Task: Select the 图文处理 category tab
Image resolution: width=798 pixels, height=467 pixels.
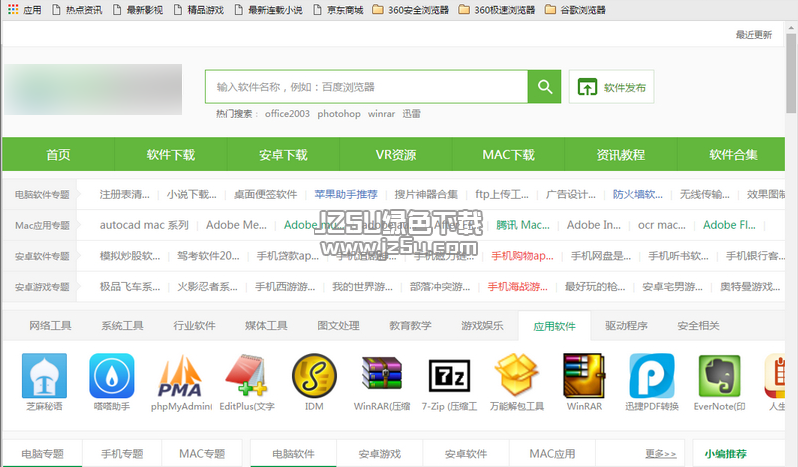Action: 338,326
